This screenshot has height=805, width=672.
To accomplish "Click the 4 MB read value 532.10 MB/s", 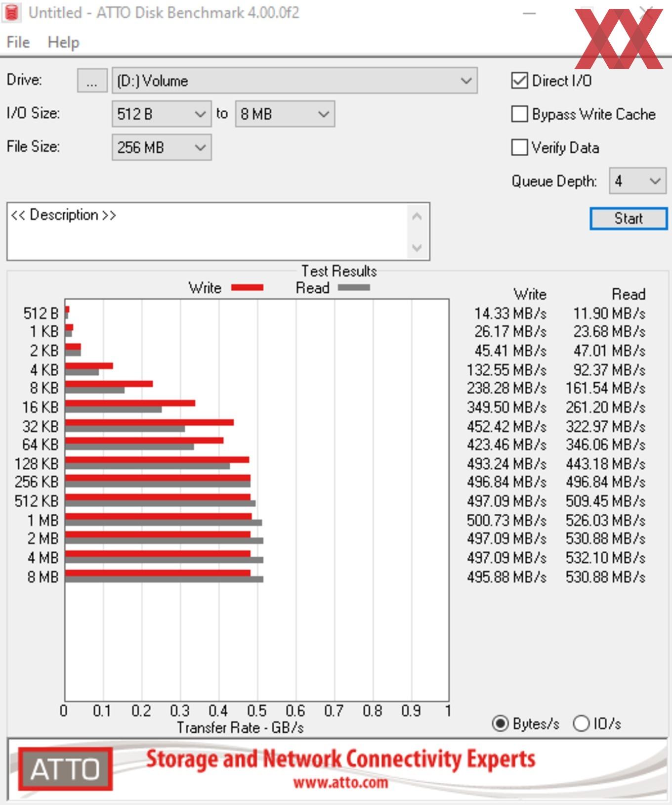I will tap(606, 558).
